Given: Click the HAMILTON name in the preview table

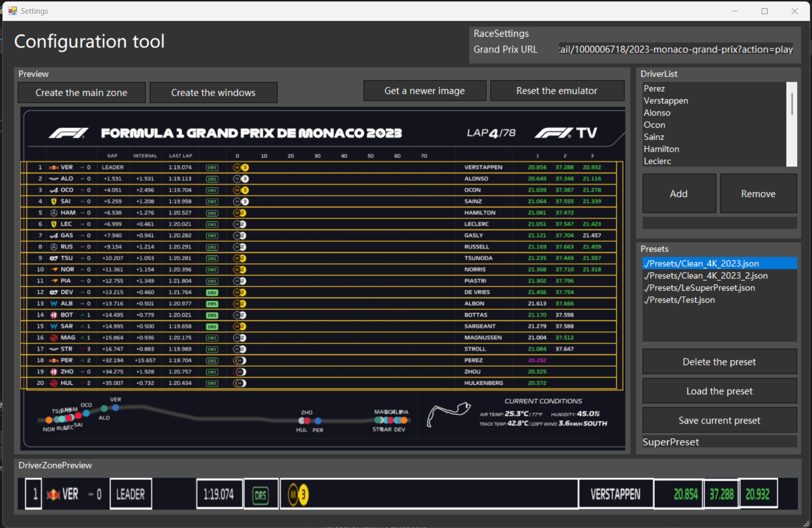Looking at the screenshot, I should (480, 213).
